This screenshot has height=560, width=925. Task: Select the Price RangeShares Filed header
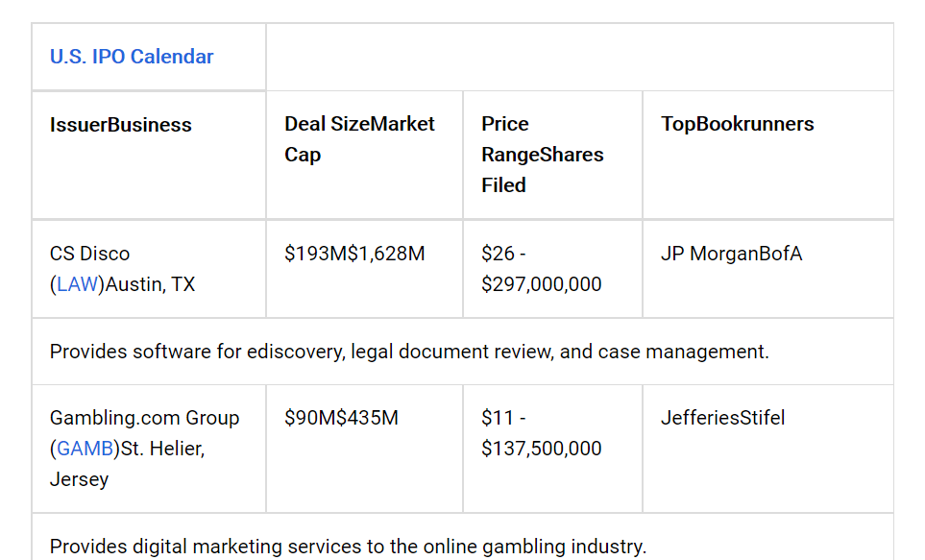(x=552, y=156)
